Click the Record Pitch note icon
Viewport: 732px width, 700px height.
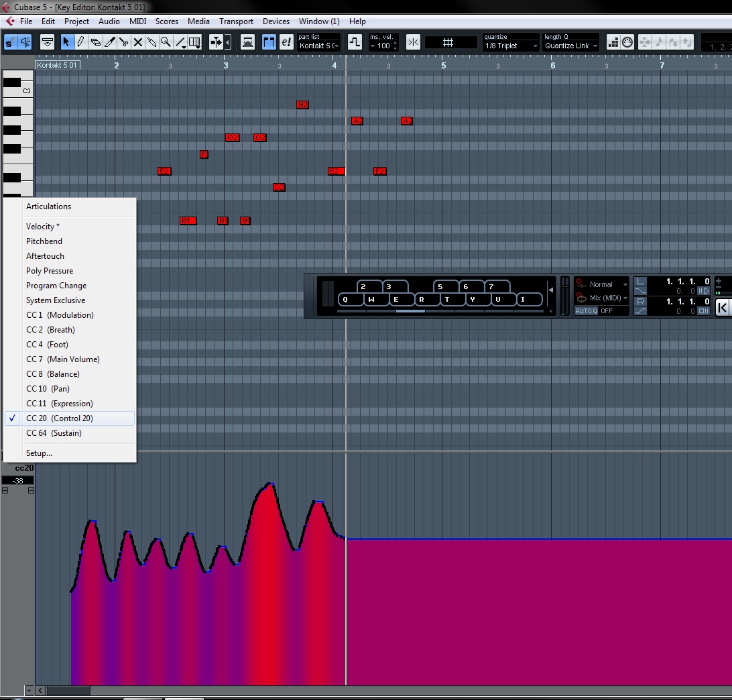click(659, 42)
